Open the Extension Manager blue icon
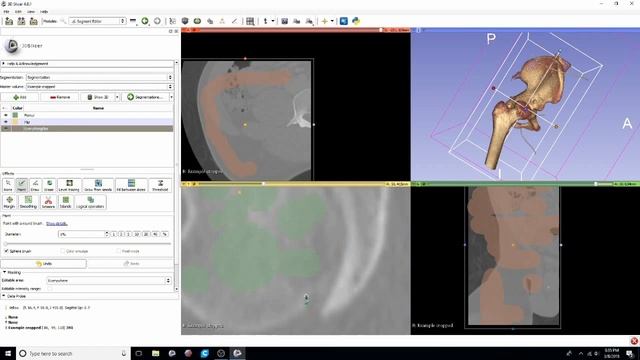Viewport: 640px width, 360px height. tap(344, 21)
